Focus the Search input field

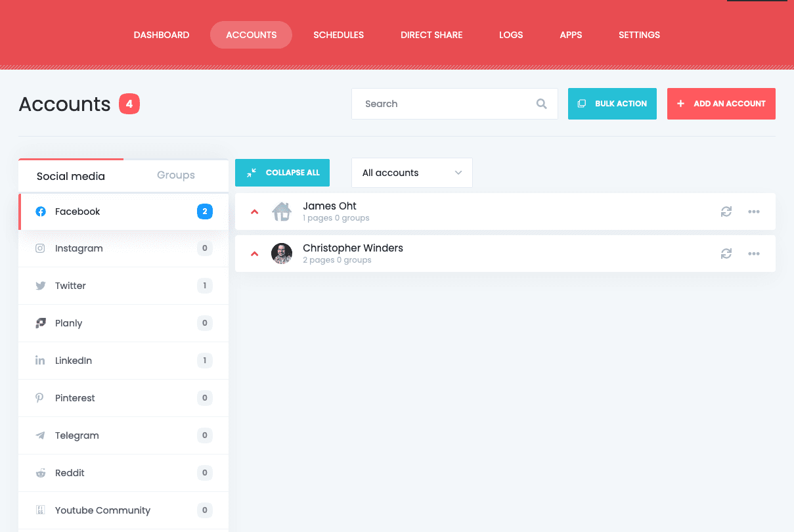tap(454, 104)
